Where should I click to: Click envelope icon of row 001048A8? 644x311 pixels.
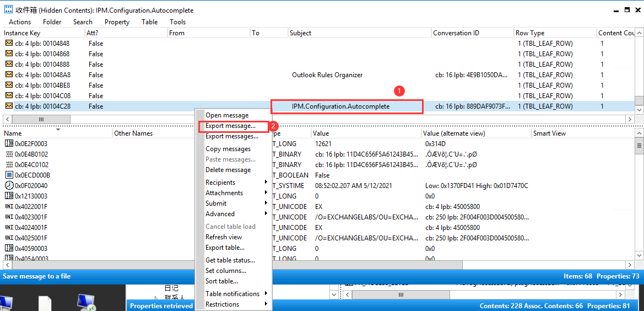[9, 75]
